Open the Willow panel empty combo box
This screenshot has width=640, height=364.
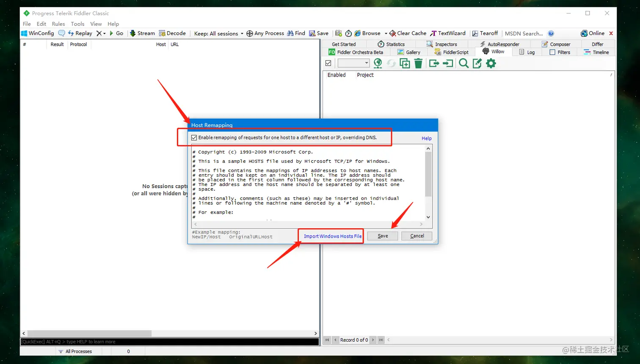pos(353,63)
